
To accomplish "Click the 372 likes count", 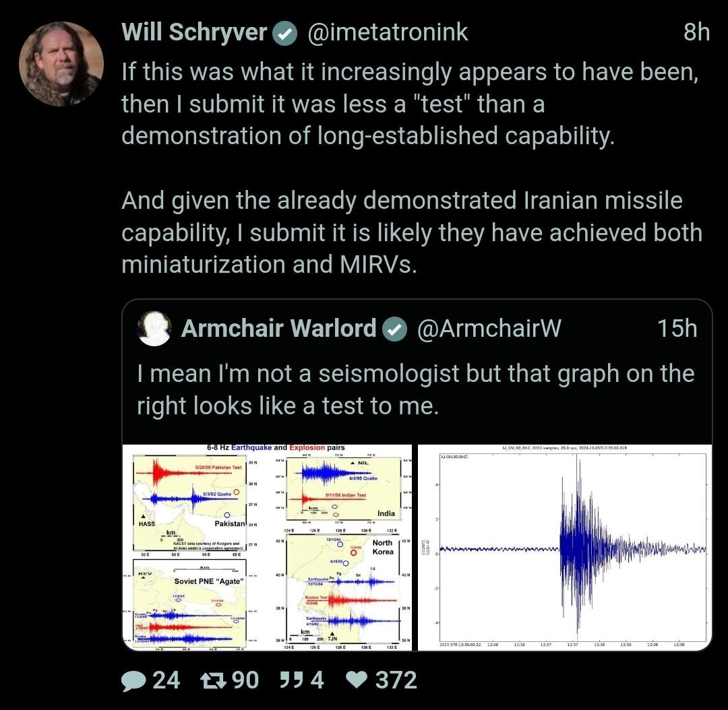I will [396, 680].
